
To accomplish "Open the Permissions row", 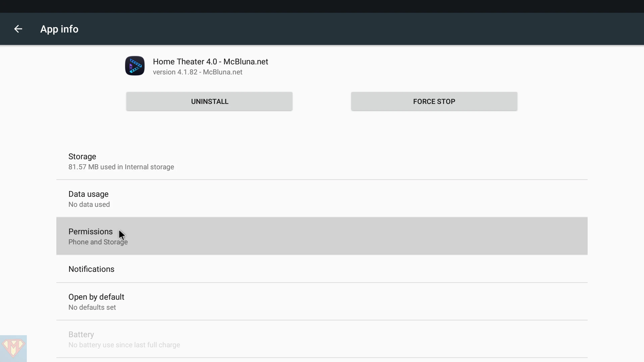I will pyautogui.click(x=322, y=236).
